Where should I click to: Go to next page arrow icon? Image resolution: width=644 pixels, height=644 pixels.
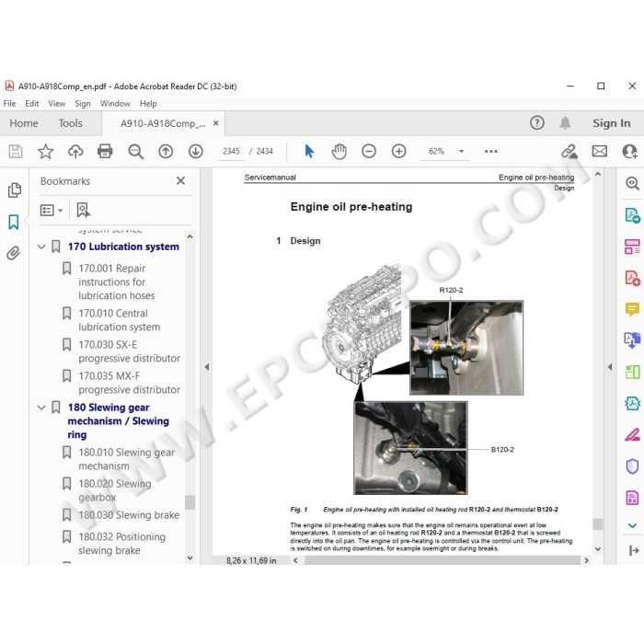tap(195, 152)
